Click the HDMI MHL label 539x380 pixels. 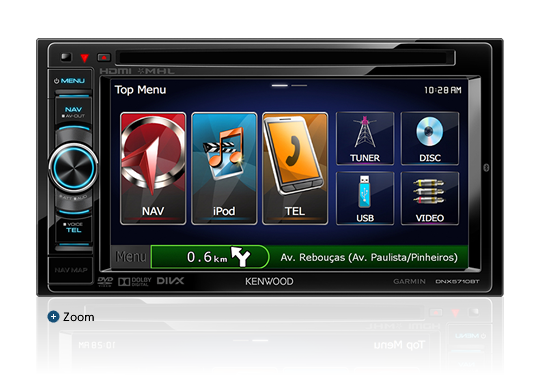137,71
